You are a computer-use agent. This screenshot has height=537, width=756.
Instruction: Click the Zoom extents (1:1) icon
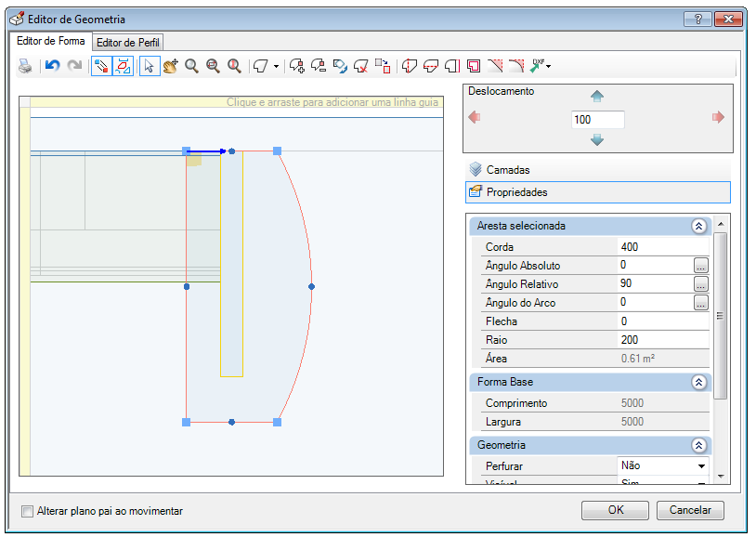click(x=234, y=66)
